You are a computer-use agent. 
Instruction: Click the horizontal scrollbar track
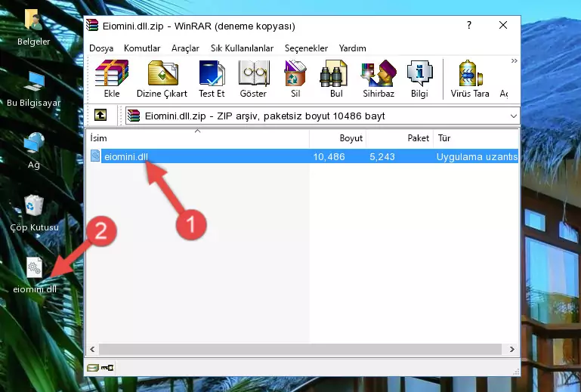click(300, 349)
